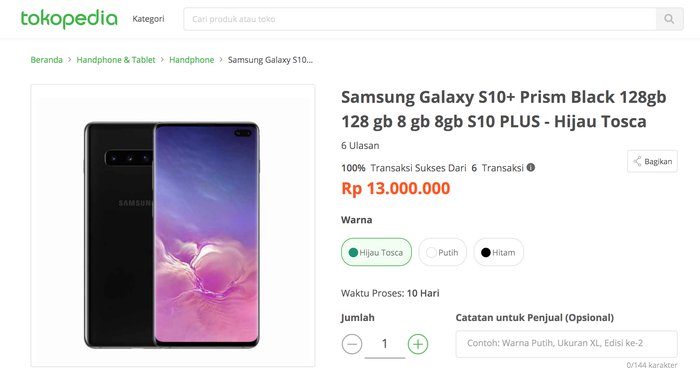700x374 pixels.
Task: Click the black Hitam color swatch dot
Action: coord(486,253)
